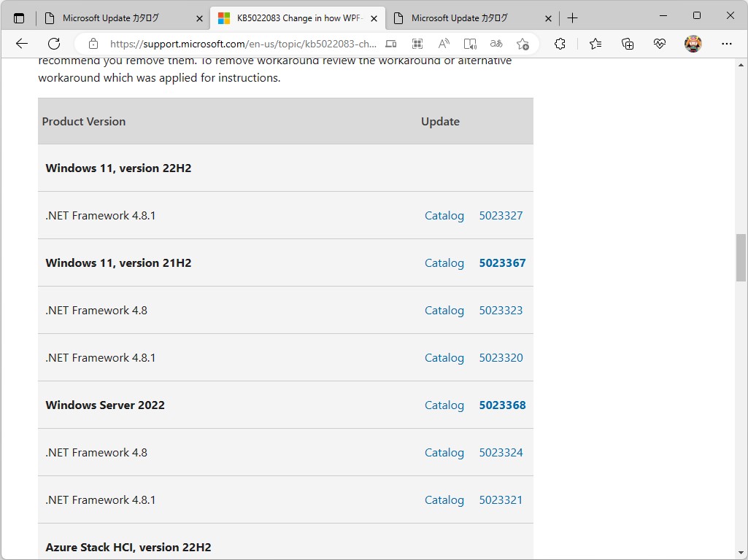Click the user profile avatar
748x560 pixels.
pos(693,44)
